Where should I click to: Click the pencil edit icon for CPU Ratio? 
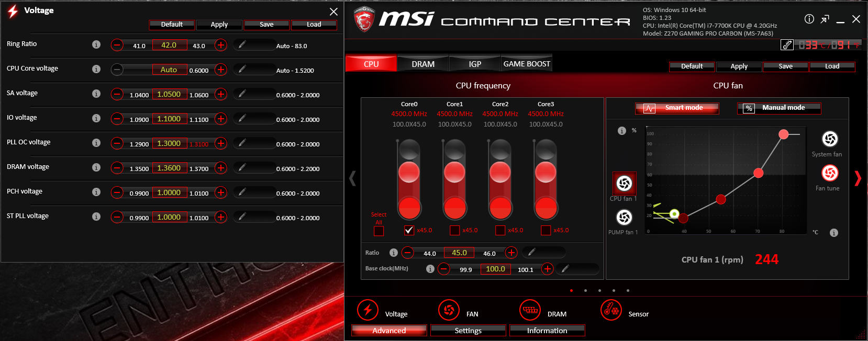point(531,252)
